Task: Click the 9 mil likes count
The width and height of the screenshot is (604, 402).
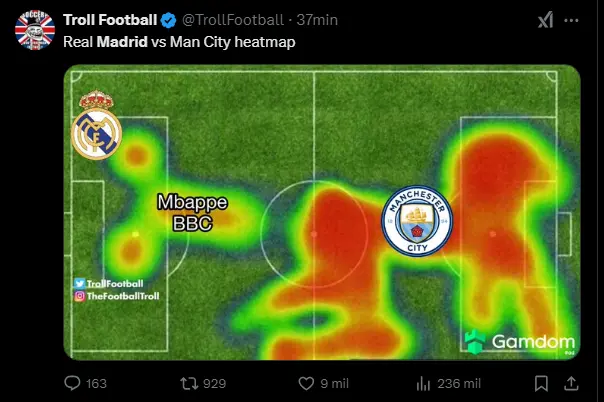Action: click(334, 384)
